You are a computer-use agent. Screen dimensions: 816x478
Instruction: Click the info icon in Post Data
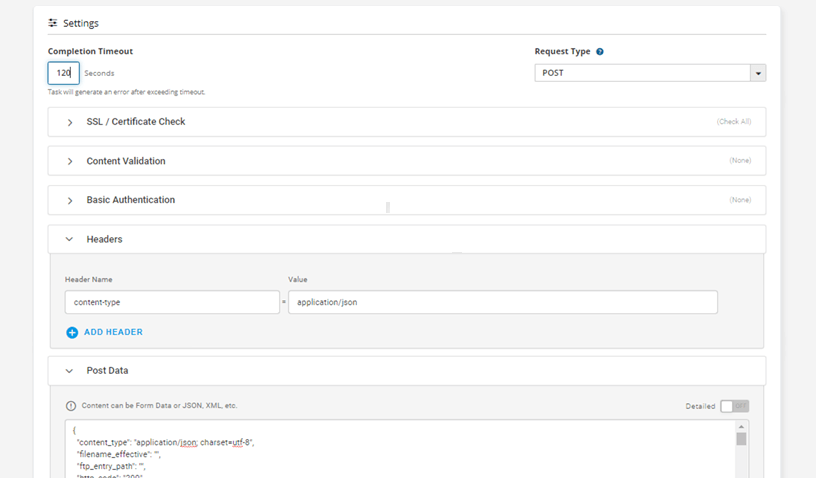(71, 406)
